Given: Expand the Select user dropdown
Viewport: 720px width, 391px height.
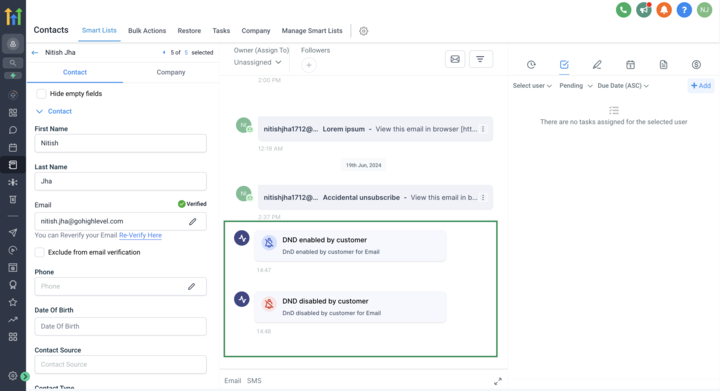Looking at the screenshot, I should 532,86.
